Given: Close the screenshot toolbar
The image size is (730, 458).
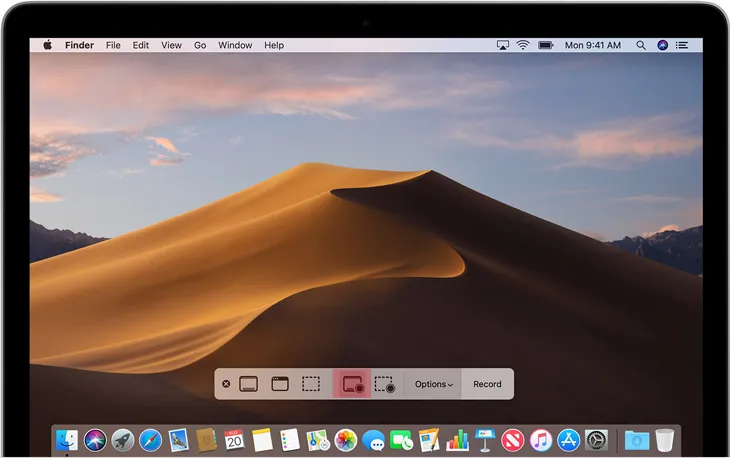Looking at the screenshot, I should (226, 384).
